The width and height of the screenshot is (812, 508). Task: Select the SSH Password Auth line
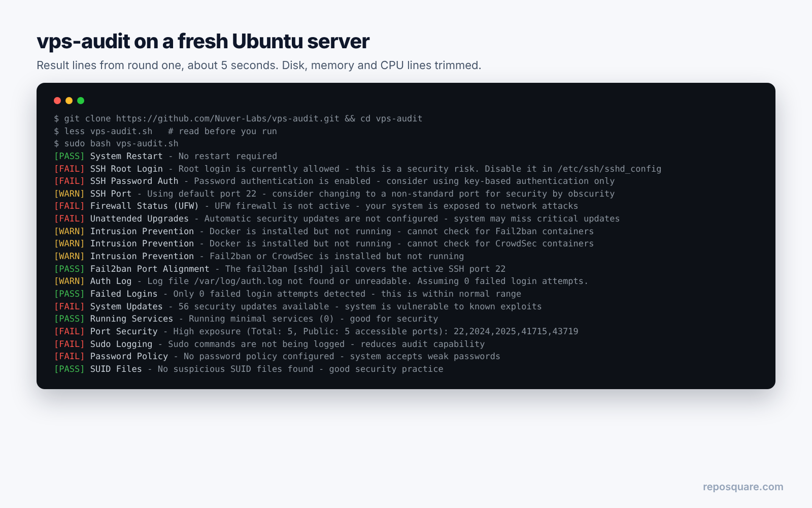(334, 181)
